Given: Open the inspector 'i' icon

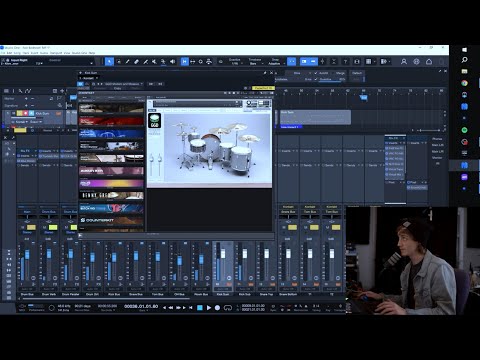Looking at the screenshot, I should (13, 91).
